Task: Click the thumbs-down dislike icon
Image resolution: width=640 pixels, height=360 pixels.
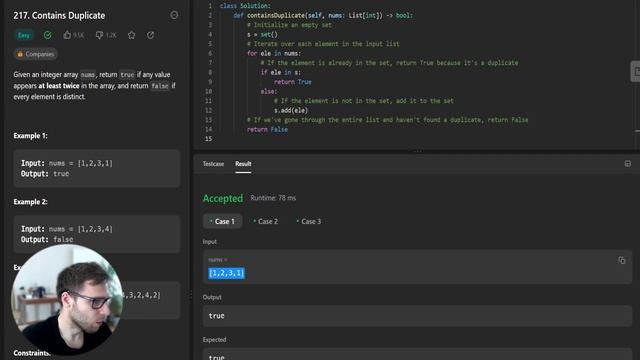Action: [99, 35]
